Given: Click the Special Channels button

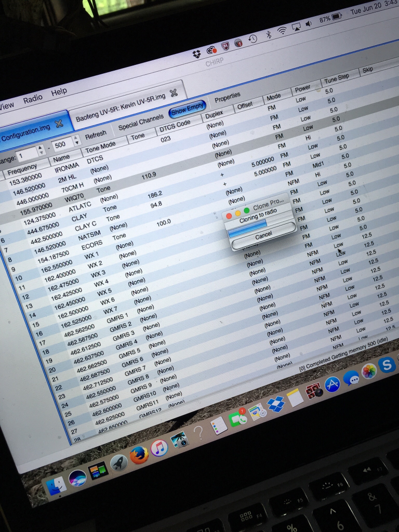Looking at the screenshot, I should coord(141,122).
